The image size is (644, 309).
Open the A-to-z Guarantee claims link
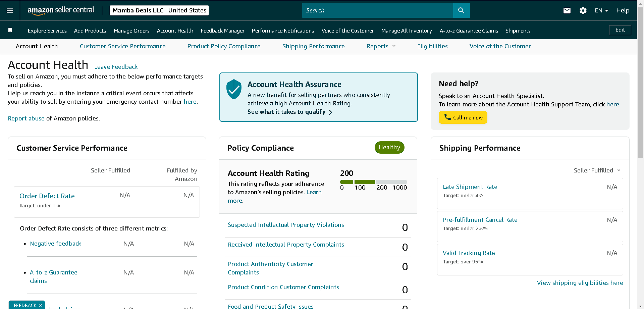point(54,276)
